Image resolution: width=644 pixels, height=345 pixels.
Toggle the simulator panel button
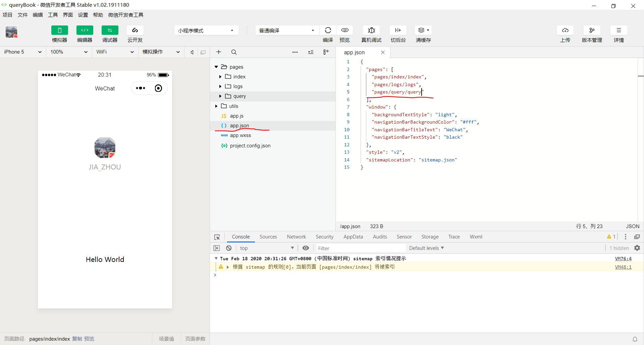coord(60,30)
